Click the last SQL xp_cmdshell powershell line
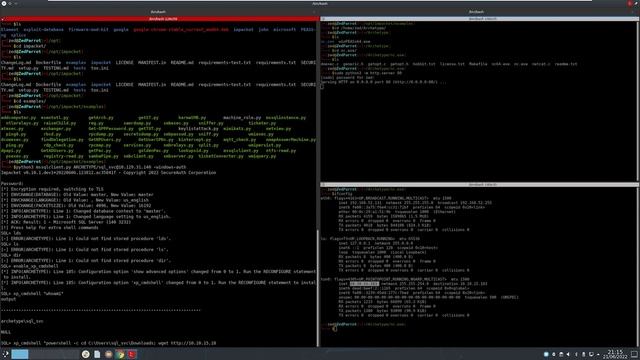This screenshot has height=360, width=640. tap(109, 343)
